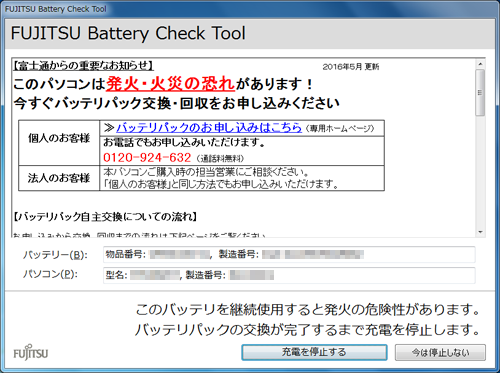Focus the バッテリー(B) information field
500x373 pixels.
289,255
